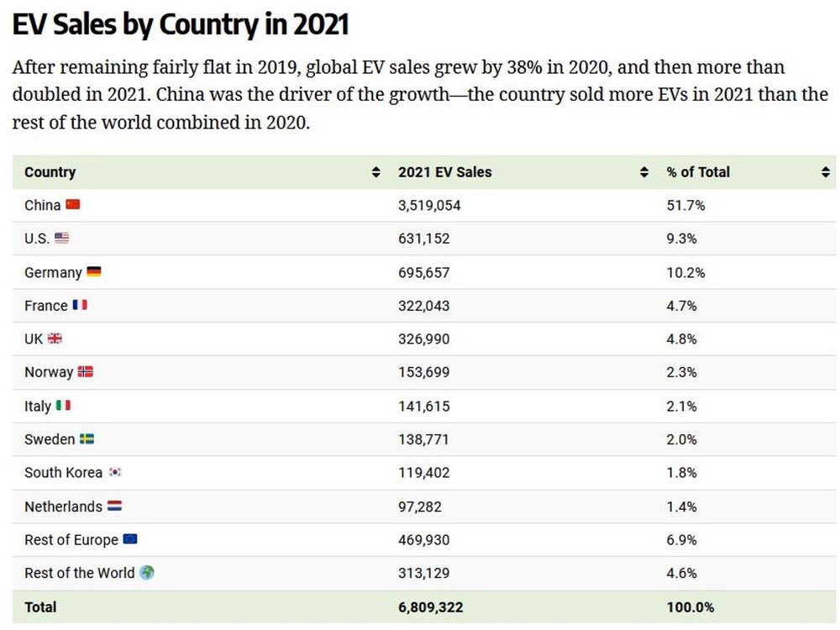Click the South Korea flag icon
The height and width of the screenshot is (630, 840).
pyautogui.click(x=114, y=472)
